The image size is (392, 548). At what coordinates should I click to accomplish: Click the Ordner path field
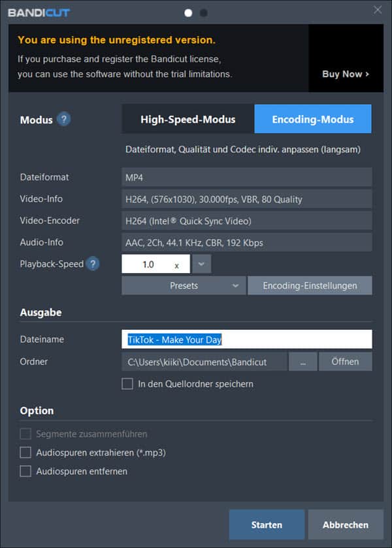click(x=204, y=362)
